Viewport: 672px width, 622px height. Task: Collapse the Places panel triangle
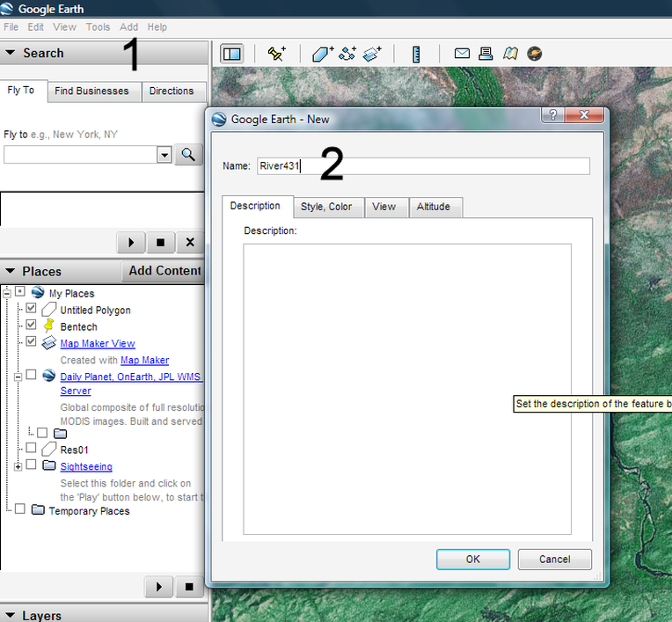(11, 271)
